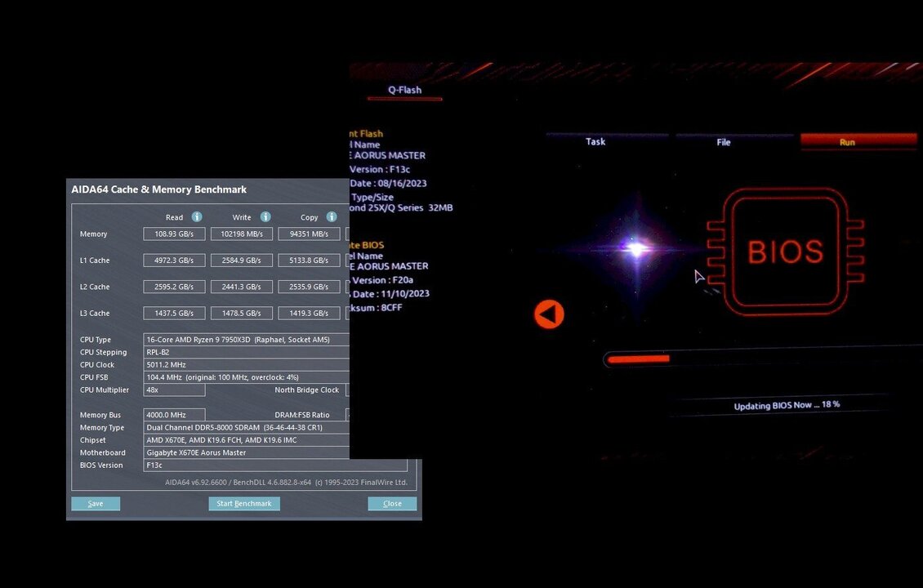Click the L3 Cache Copy result field
This screenshot has height=588, width=923.
pyautogui.click(x=309, y=314)
